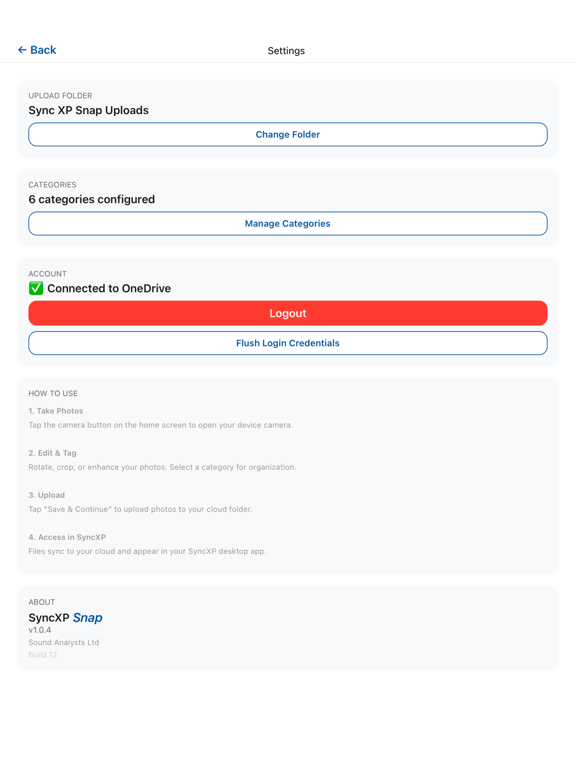The height and width of the screenshot is (768, 576).
Task: Click the v1.0.4 version number
Action: 40,630
